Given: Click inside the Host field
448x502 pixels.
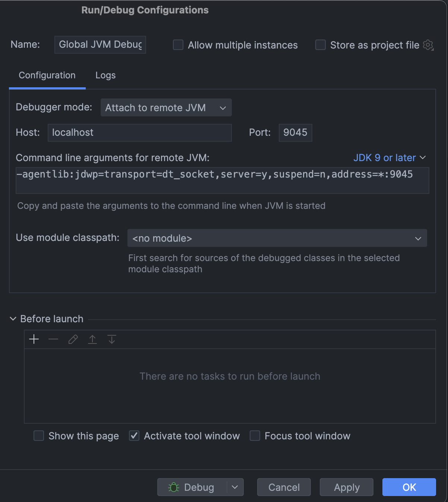Looking at the screenshot, I should [140, 132].
